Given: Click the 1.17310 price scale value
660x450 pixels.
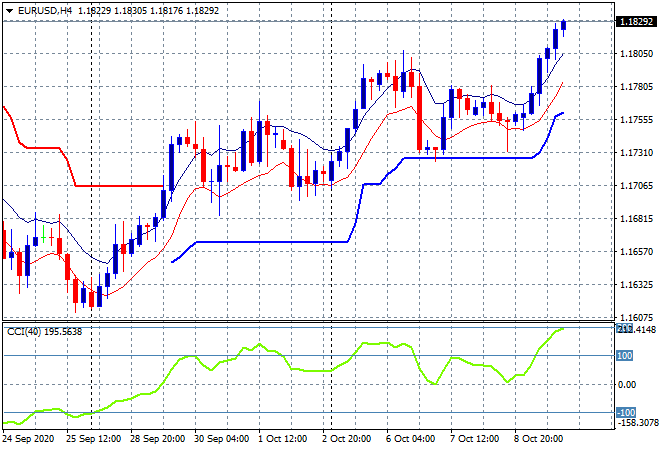Looking at the screenshot, I should pyautogui.click(x=636, y=152).
